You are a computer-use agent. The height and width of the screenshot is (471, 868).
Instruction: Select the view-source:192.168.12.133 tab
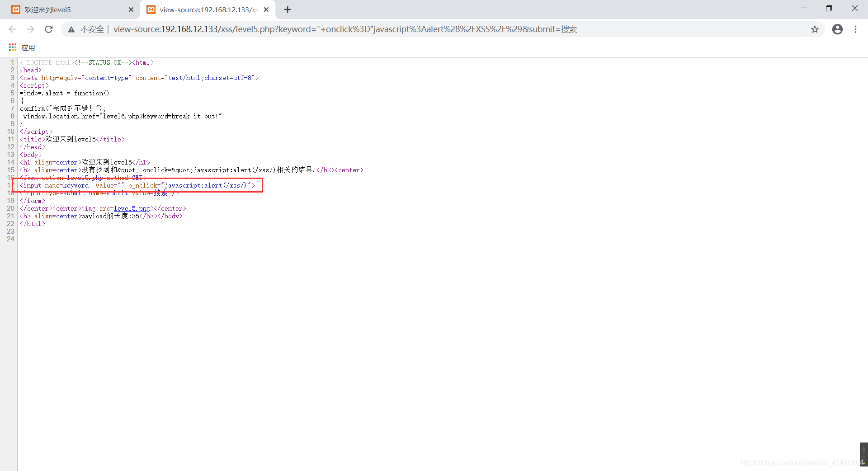click(x=208, y=9)
